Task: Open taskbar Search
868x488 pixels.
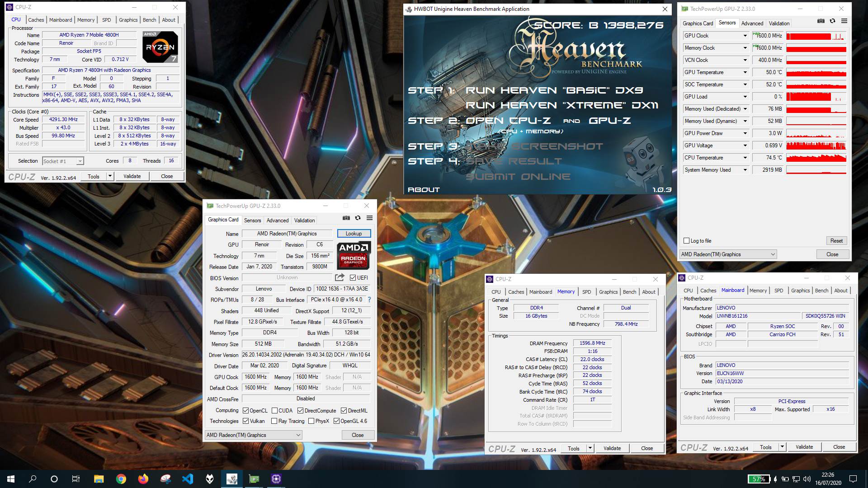Action: pyautogui.click(x=33, y=479)
